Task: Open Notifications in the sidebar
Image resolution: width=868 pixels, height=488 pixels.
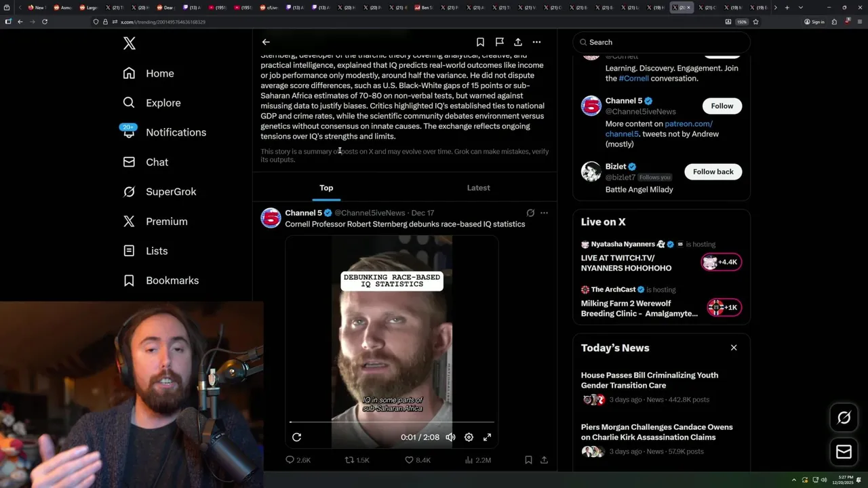Action: (x=164, y=132)
